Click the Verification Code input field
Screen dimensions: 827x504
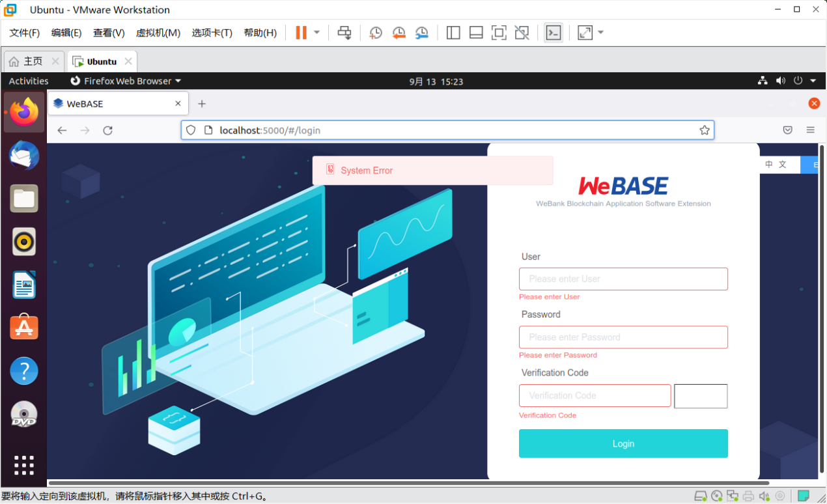[595, 395]
